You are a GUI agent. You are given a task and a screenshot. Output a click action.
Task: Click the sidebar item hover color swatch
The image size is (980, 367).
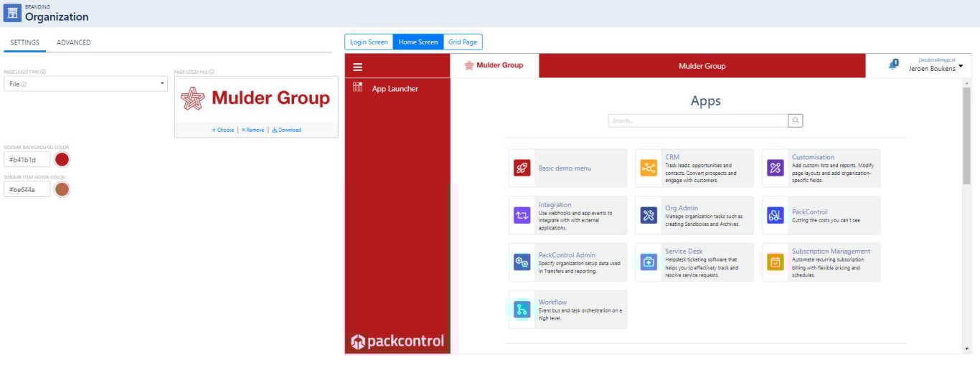pyautogui.click(x=62, y=189)
